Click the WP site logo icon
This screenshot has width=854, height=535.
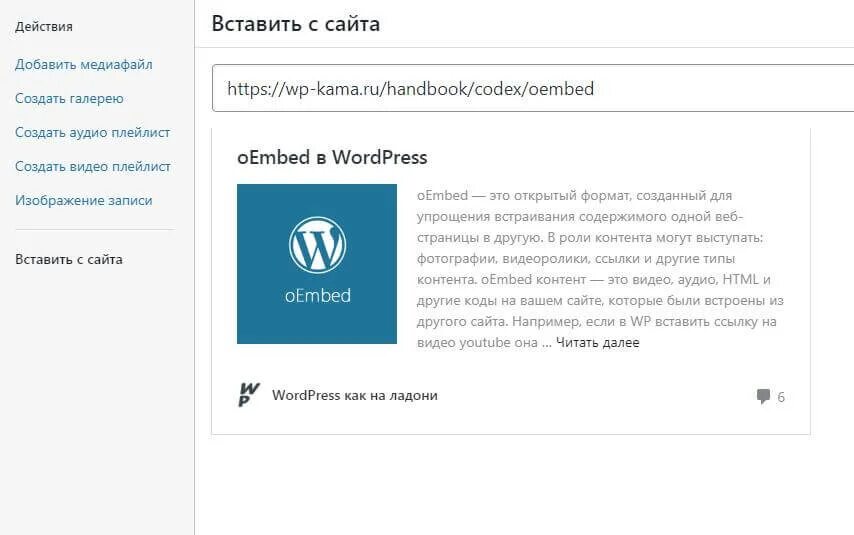pos(249,394)
